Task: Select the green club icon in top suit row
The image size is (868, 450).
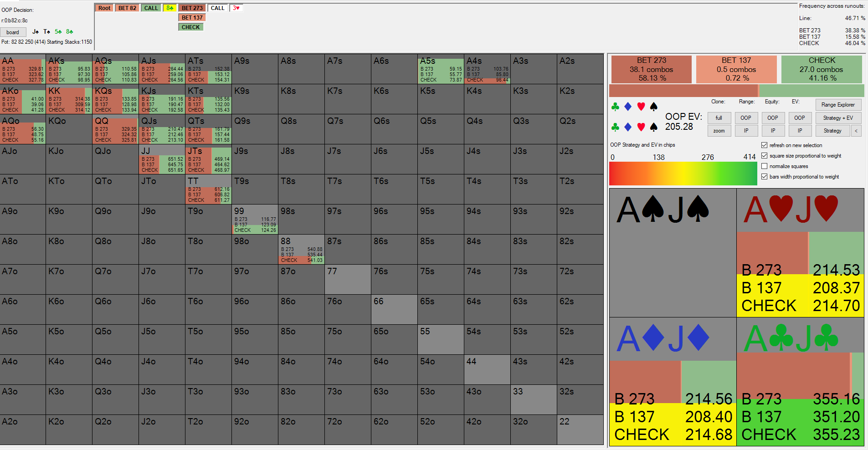Action: click(615, 107)
